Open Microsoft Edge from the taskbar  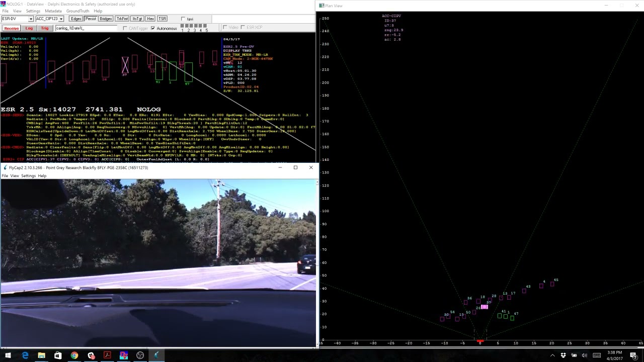(x=25, y=355)
